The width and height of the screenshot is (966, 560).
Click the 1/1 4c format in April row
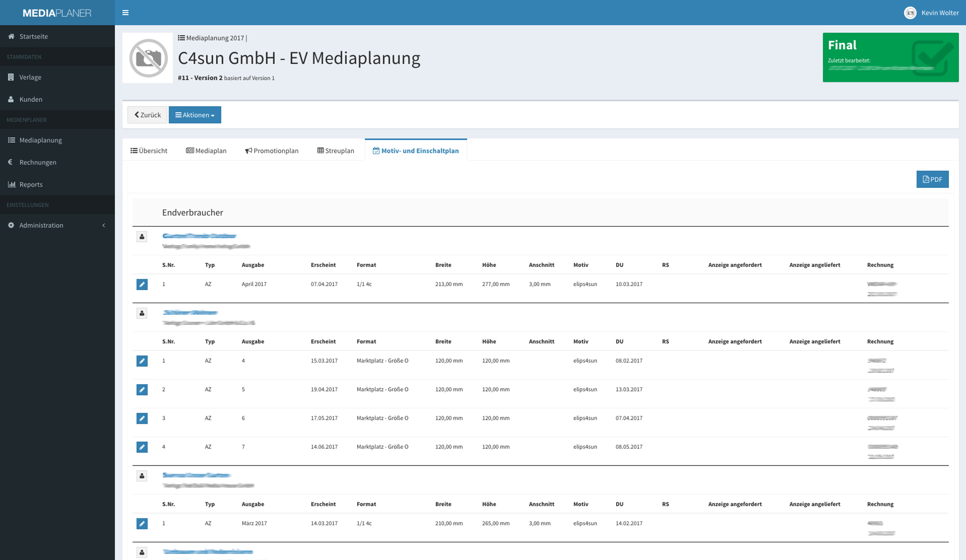point(364,284)
